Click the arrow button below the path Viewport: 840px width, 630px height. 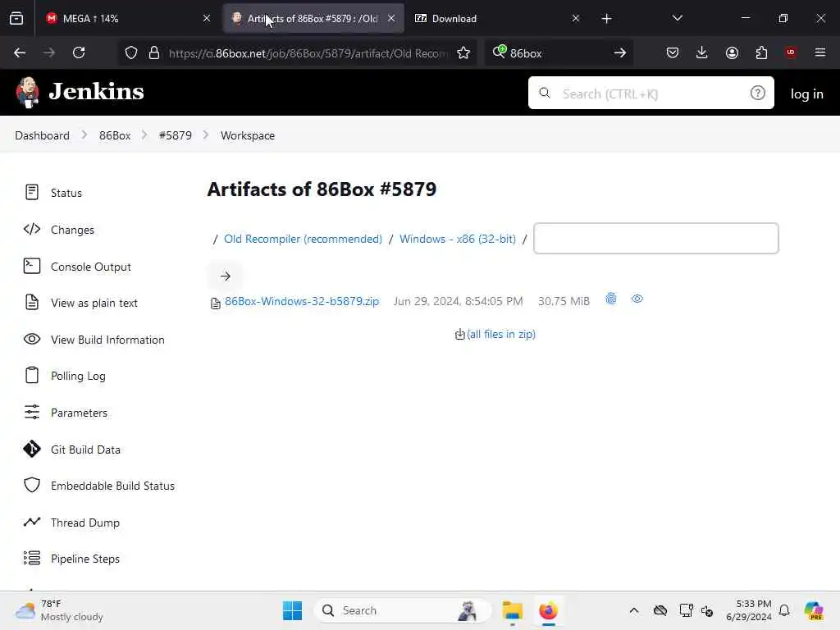pyautogui.click(x=225, y=276)
